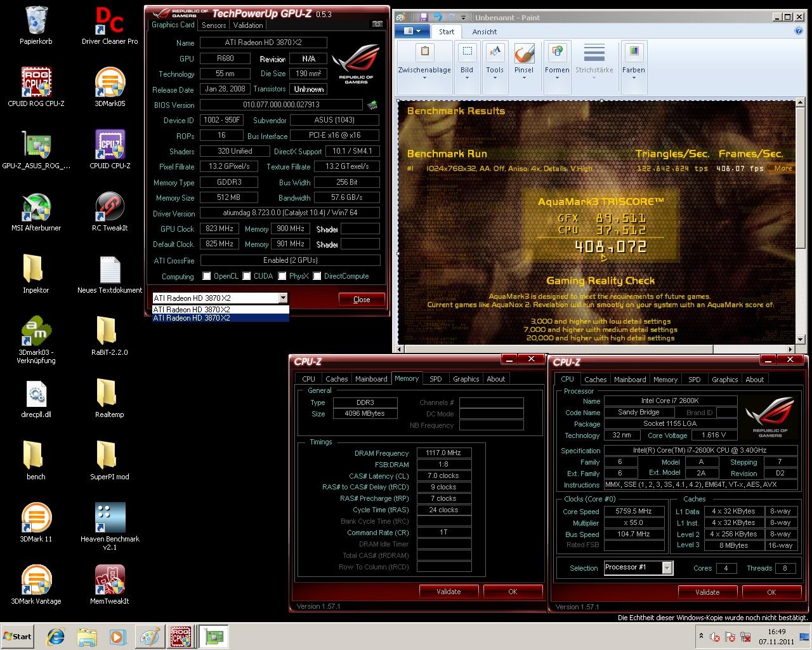Select the 3DMark 11 desktop shortcut

(36, 522)
